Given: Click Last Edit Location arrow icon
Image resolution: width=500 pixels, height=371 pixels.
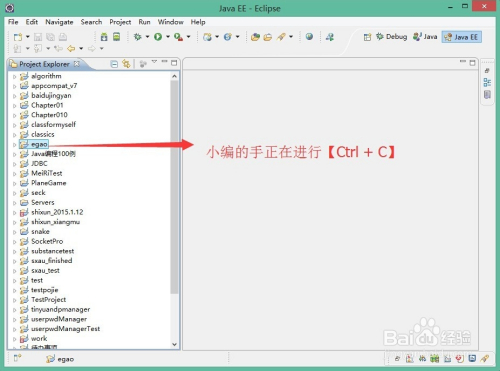Looking at the screenshot, I should coord(58,49).
